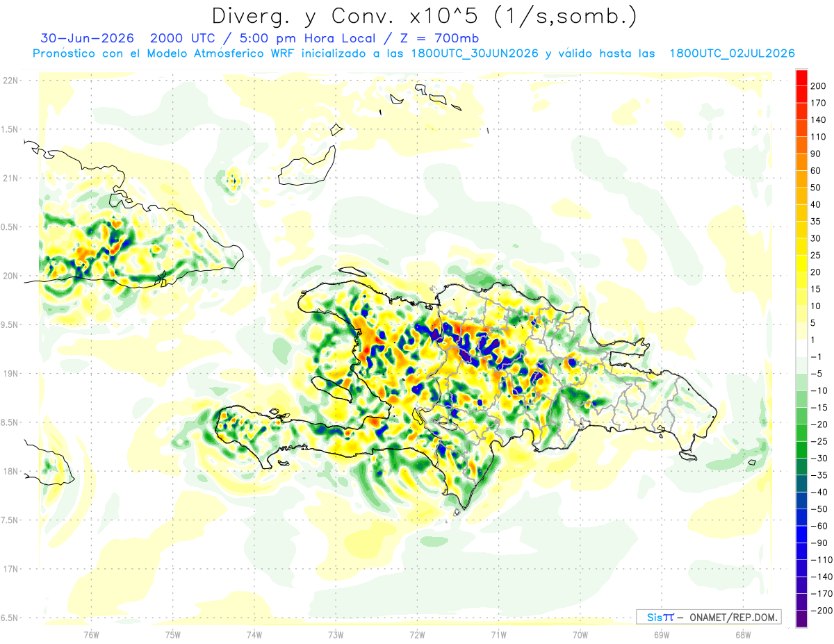Click the '22N' latitude label

(10, 80)
